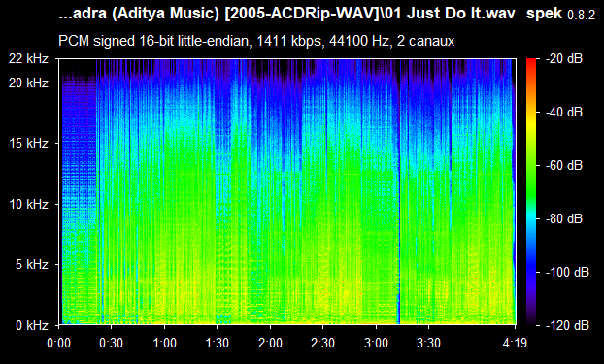Screen dimensions: 604x364
Task: Click the 10 kHz axis label
Action: point(28,204)
